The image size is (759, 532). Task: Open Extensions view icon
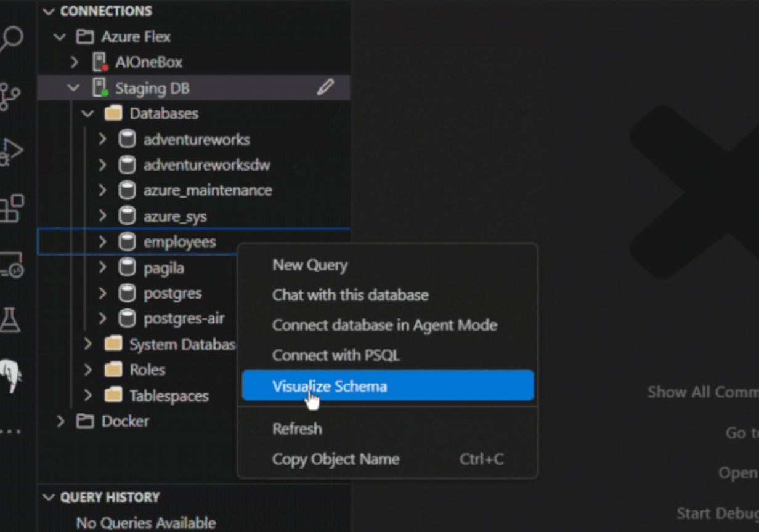11,208
